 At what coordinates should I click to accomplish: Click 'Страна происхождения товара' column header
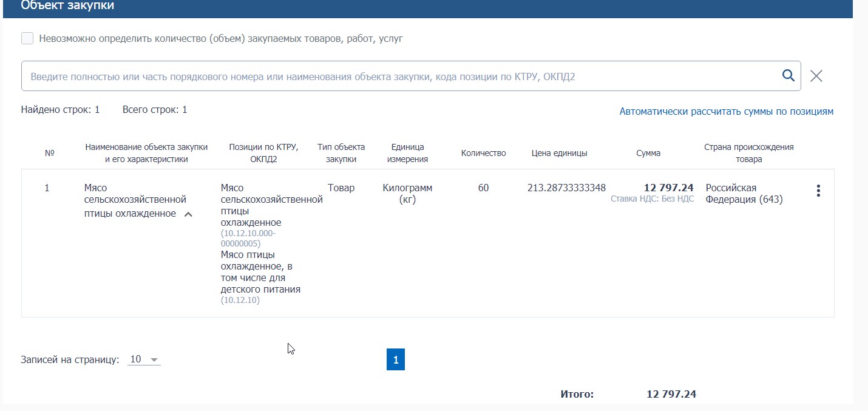click(748, 153)
